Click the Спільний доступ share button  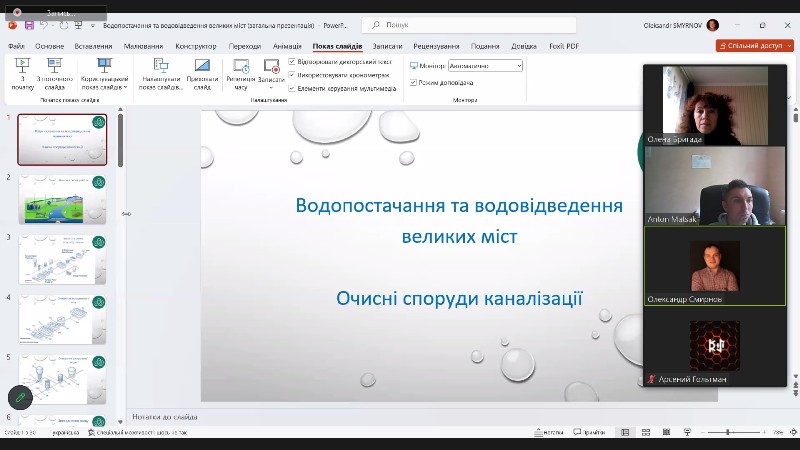[x=754, y=46]
